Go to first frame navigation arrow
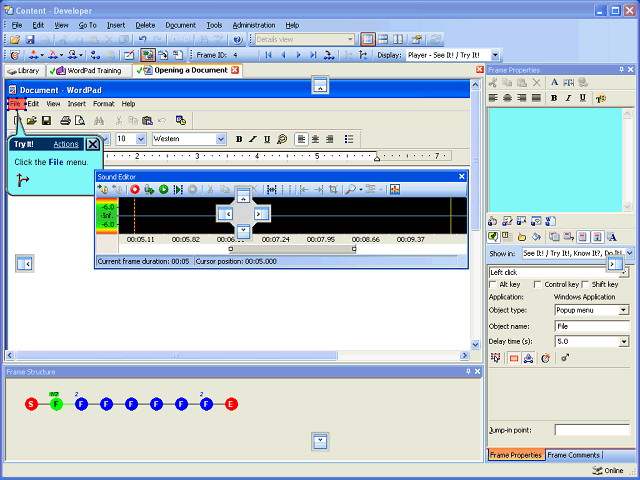 [x=268, y=55]
